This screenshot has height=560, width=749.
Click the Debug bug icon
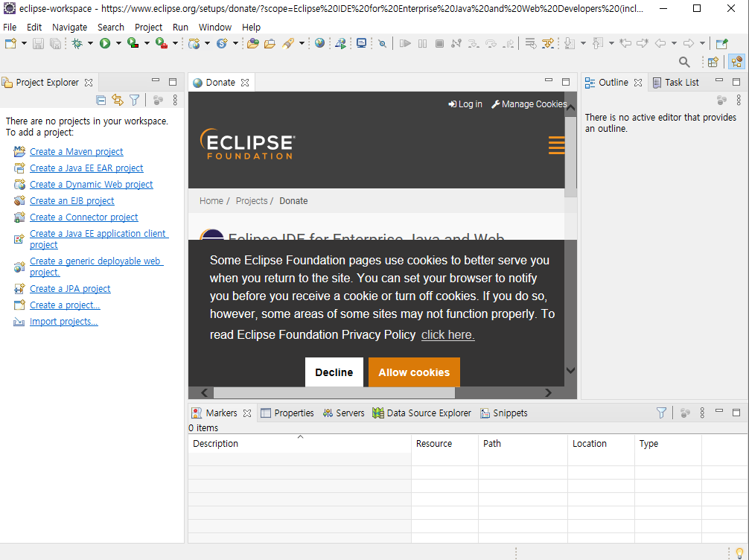pyautogui.click(x=77, y=43)
